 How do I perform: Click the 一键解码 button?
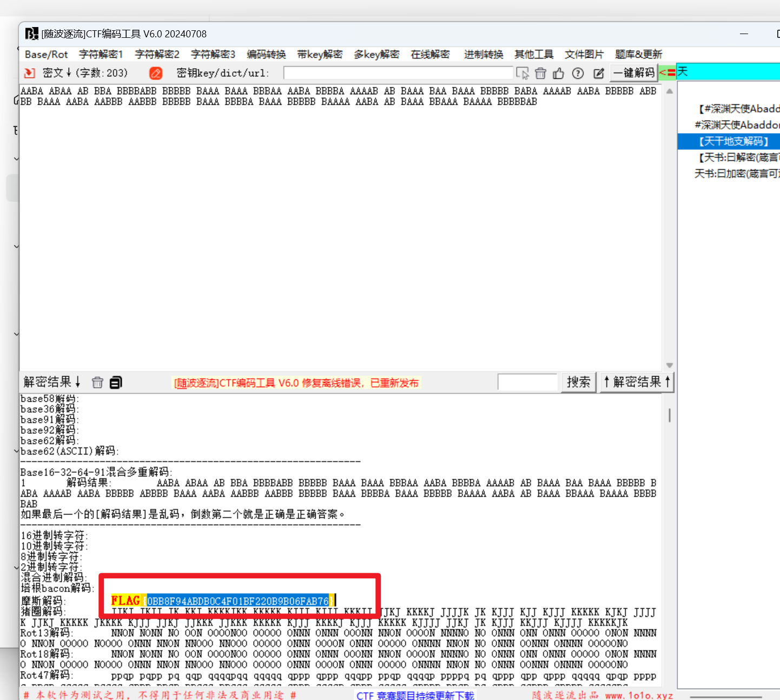(634, 72)
